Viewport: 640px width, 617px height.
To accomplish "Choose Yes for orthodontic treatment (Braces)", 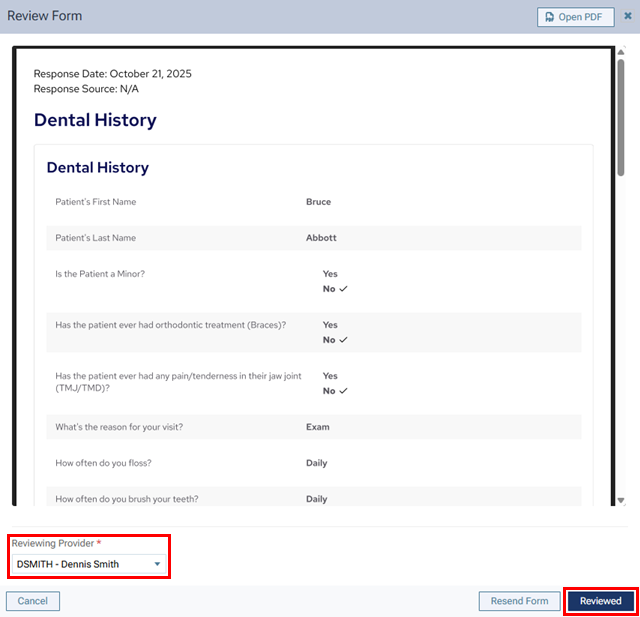I will point(330,325).
